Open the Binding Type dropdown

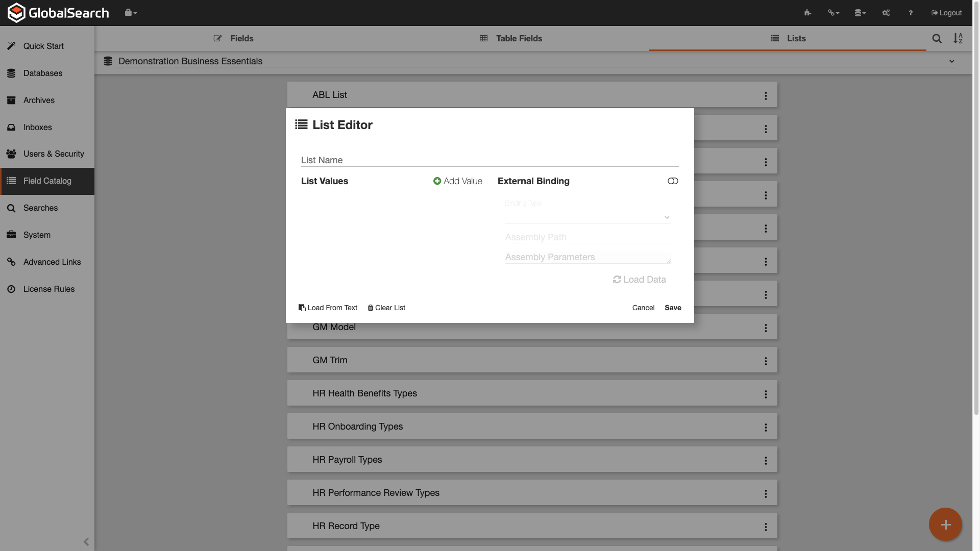tap(587, 217)
